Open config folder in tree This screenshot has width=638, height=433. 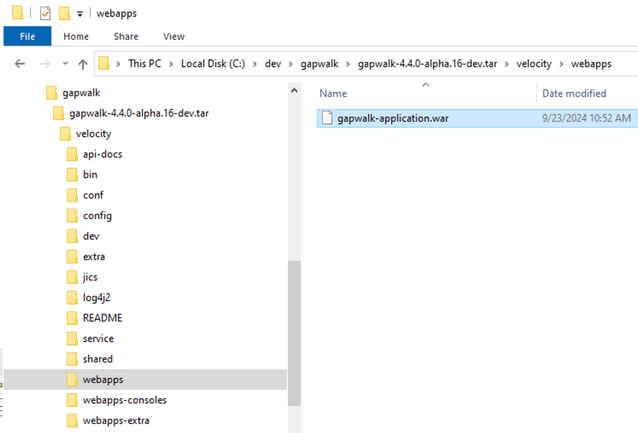(97, 216)
